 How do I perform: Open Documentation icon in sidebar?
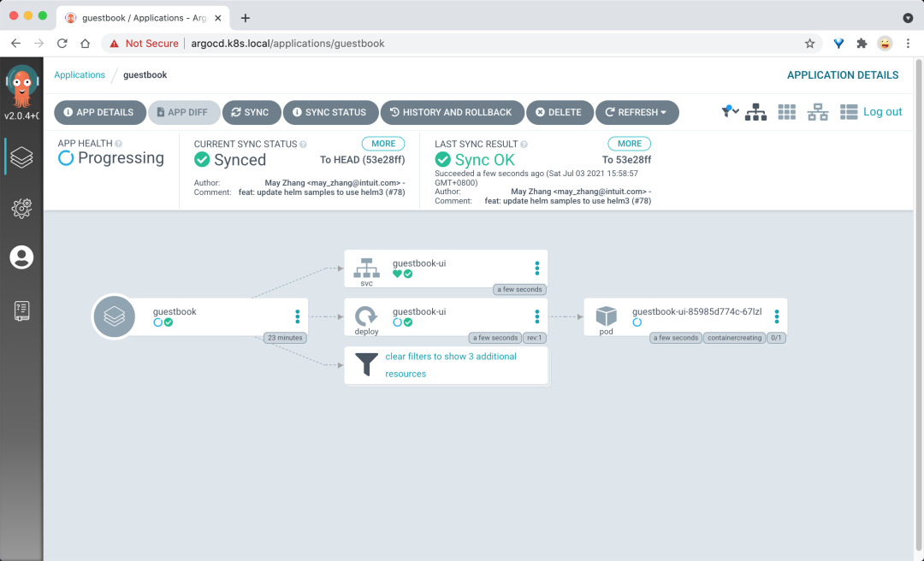(21, 310)
